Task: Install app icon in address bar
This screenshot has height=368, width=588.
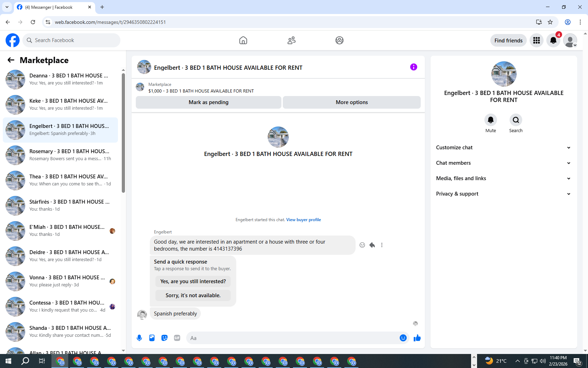Action: [539, 22]
